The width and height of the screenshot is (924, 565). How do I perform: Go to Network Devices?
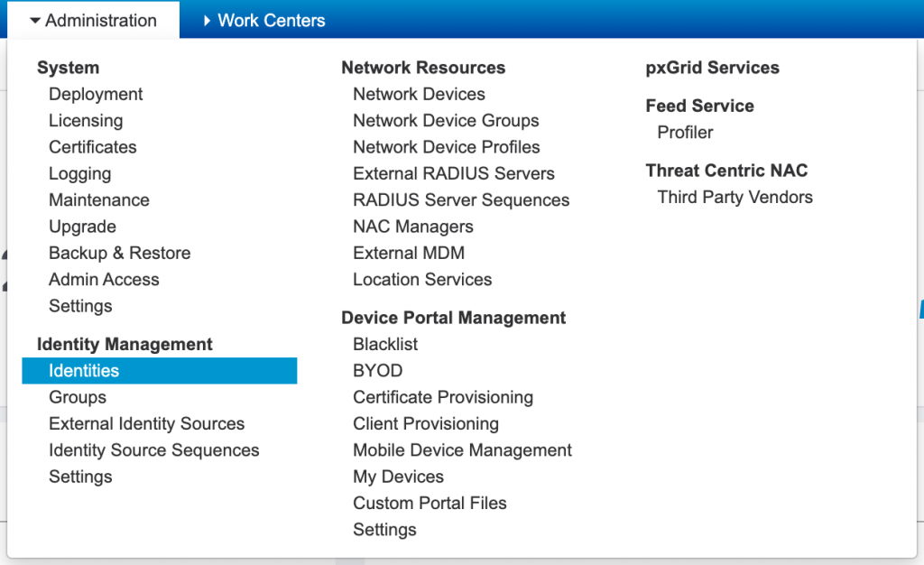coord(419,94)
